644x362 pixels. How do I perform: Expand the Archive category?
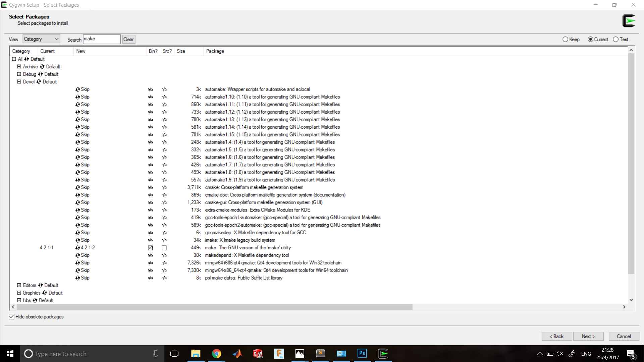tap(19, 67)
